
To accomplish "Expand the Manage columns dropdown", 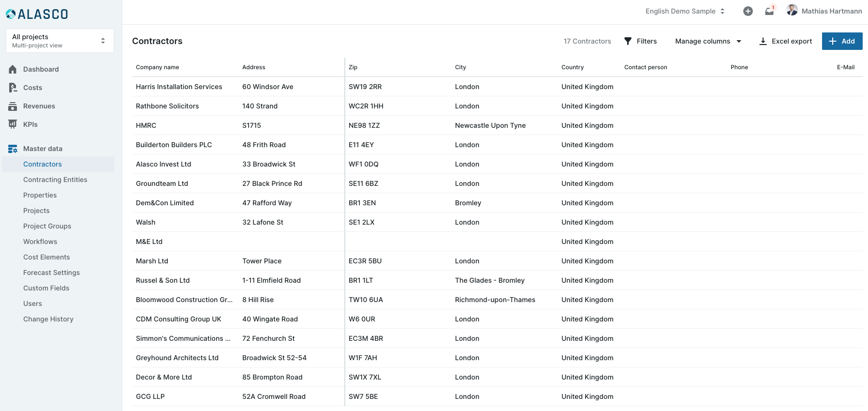I will point(708,41).
